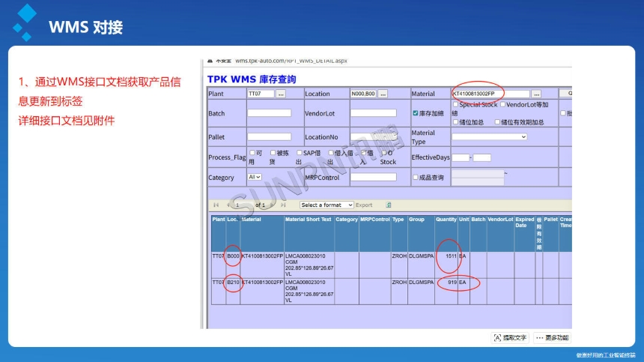The image size is (644, 362).
Task: Check the 被拣货 Process_Flag checkbox
Action: (273, 153)
